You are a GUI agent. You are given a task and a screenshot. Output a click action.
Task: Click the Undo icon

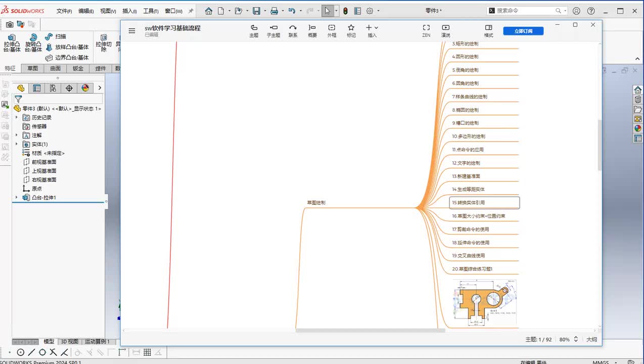(291, 11)
